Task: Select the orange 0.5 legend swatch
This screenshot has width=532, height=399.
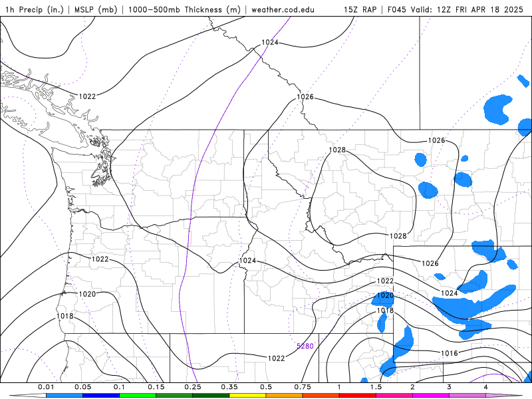Action: [285, 395]
